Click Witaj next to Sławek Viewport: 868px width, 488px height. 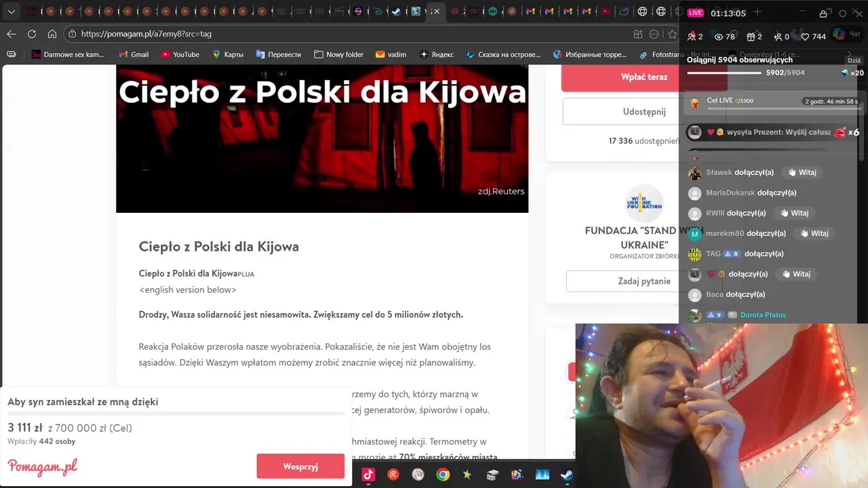[x=802, y=172]
